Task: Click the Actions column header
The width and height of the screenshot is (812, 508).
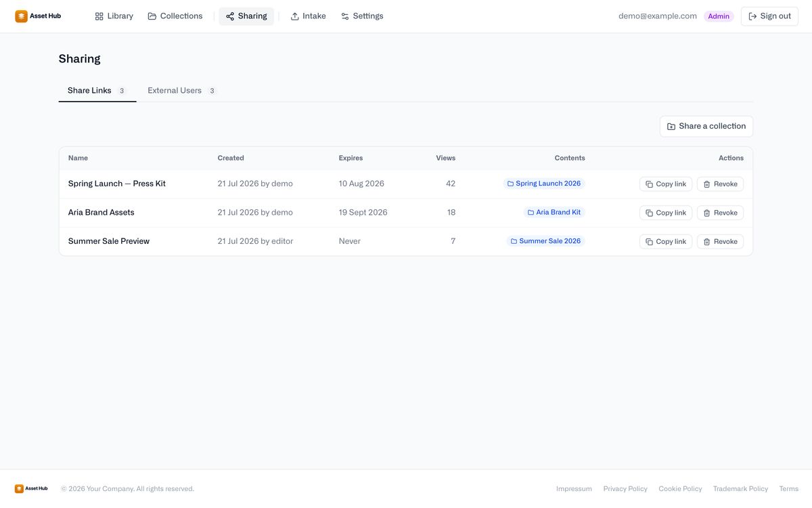Action: 731,158
